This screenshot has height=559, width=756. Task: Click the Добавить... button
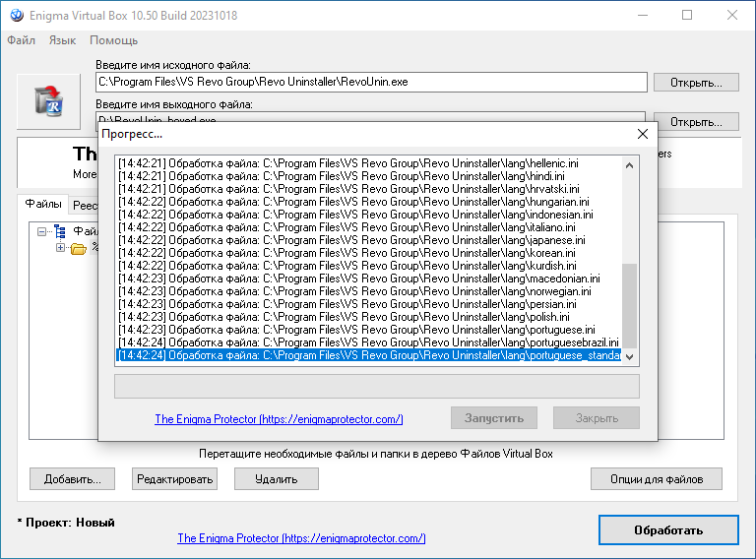(x=72, y=479)
